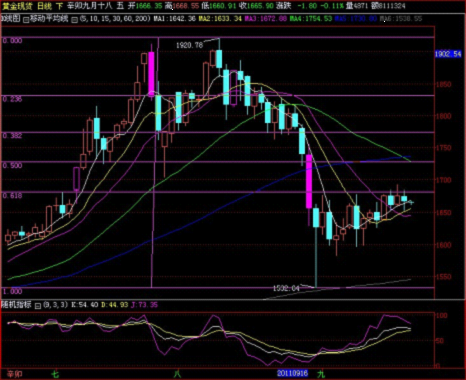Jump to the 八 month marker
This screenshot has height=380, width=466.
point(177,373)
